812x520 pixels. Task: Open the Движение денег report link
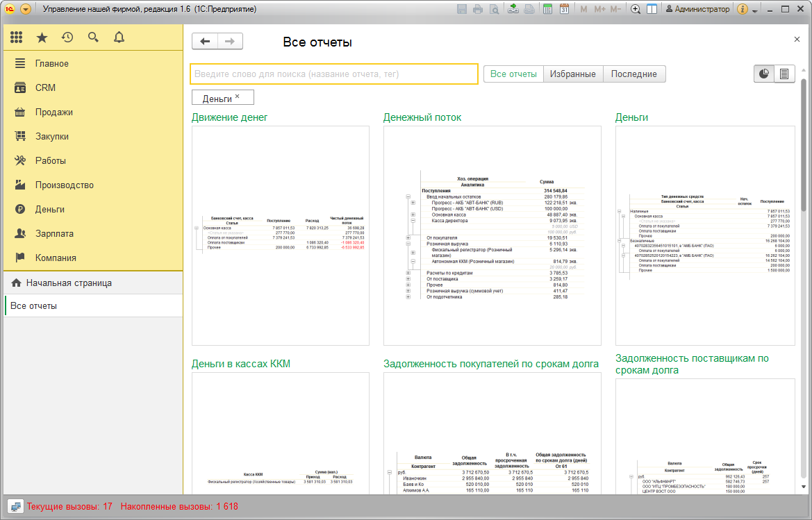(229, 117)
